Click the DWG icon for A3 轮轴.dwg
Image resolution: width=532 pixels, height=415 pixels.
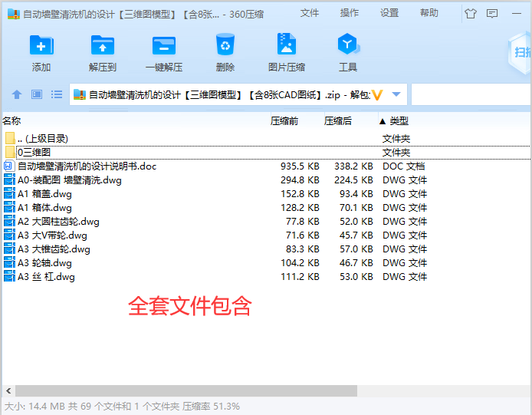tap(9, 263)
